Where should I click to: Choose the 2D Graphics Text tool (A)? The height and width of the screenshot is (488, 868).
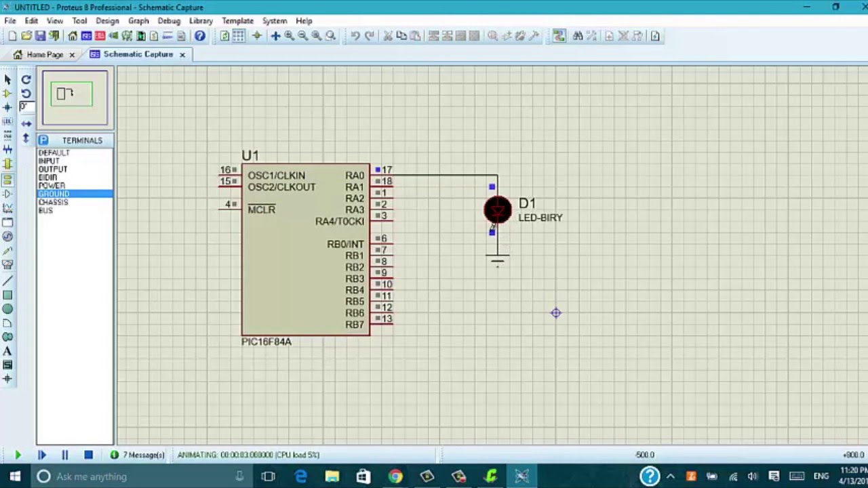(7, 351)
